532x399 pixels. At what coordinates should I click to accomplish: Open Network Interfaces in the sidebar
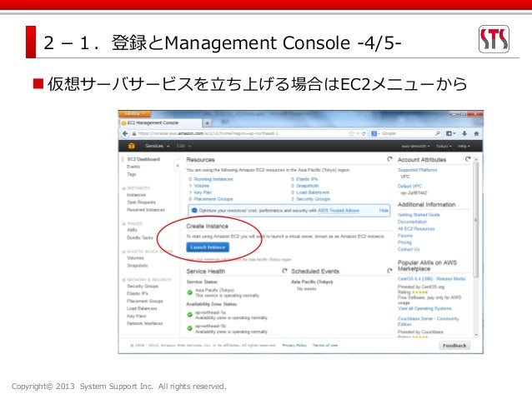[x=145, y=323]
